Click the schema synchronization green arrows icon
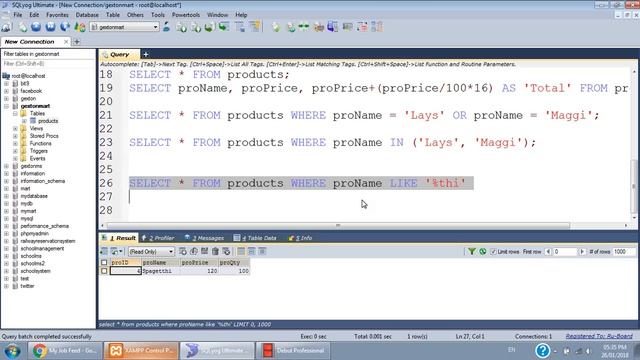Screen dimensions: 640x360 tap(304, 27)
